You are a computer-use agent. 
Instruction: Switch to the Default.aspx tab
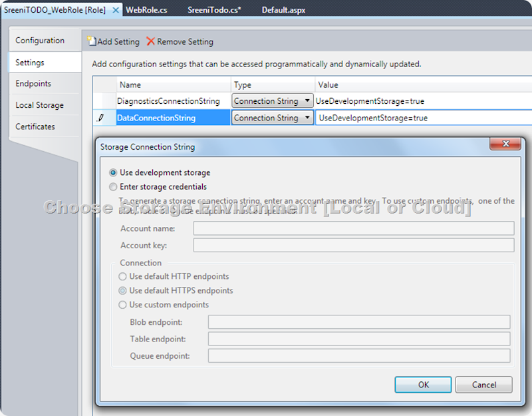point(284,10)
